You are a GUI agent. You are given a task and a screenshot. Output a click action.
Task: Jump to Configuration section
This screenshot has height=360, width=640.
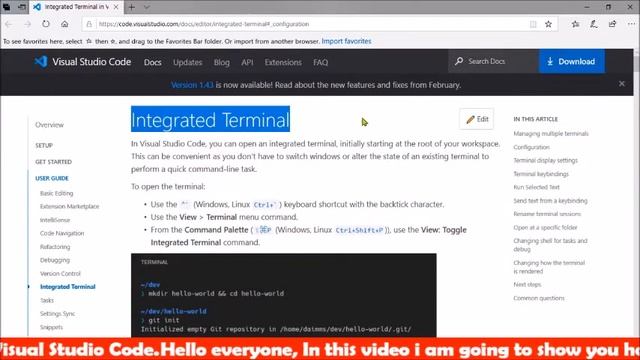(x=531, y=147)
